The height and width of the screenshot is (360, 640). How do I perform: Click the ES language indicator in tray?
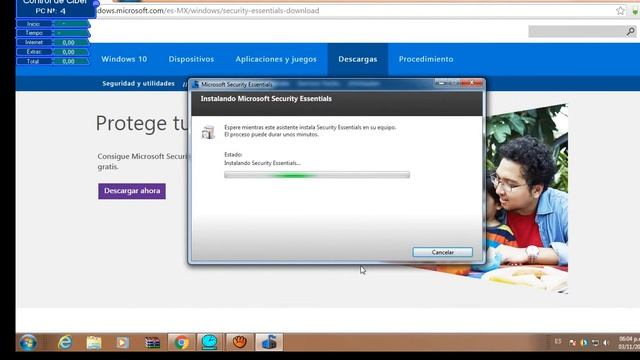558,341
